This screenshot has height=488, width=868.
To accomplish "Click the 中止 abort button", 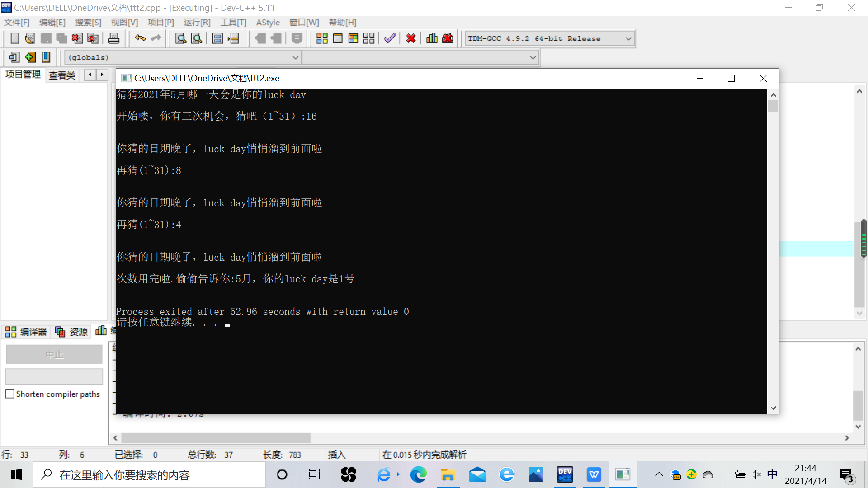I will [54, 354].
